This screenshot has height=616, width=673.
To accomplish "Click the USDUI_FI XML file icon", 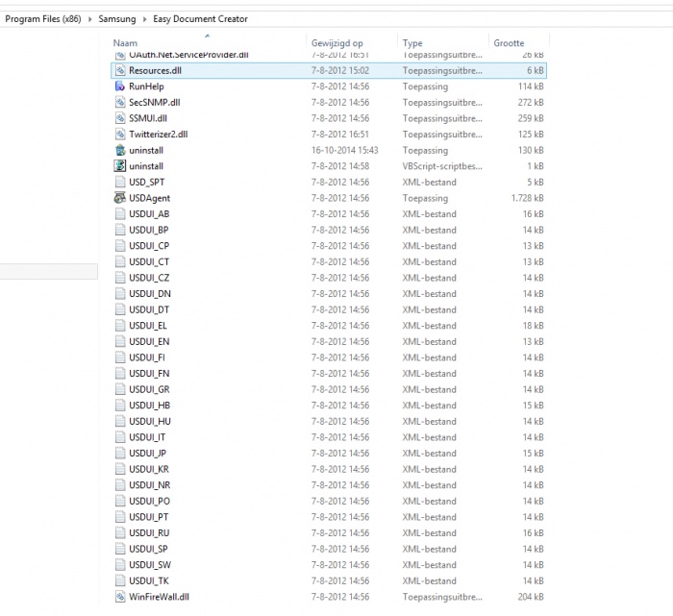I will click(x=120, y=357).
